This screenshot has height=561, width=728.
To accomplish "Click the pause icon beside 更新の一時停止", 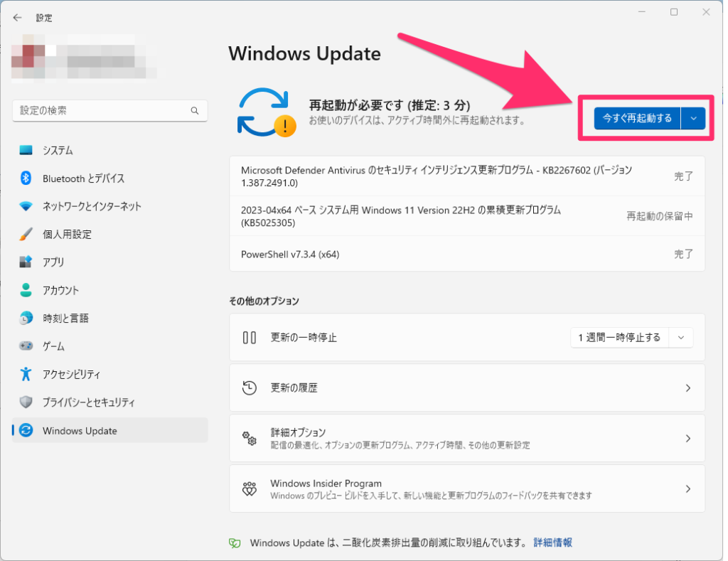I will [250, 337].
